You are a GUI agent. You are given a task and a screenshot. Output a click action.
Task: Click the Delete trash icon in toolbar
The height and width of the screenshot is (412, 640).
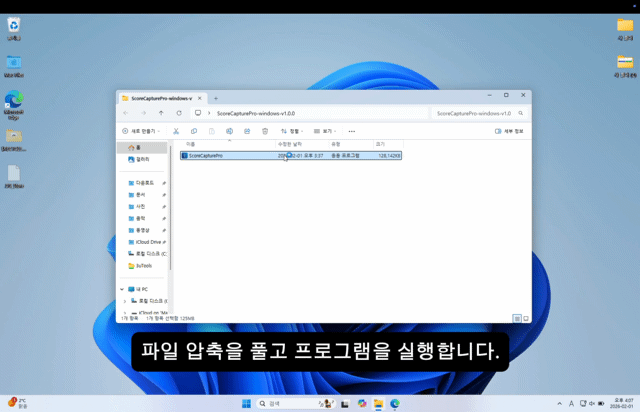(x=265, y=131)
